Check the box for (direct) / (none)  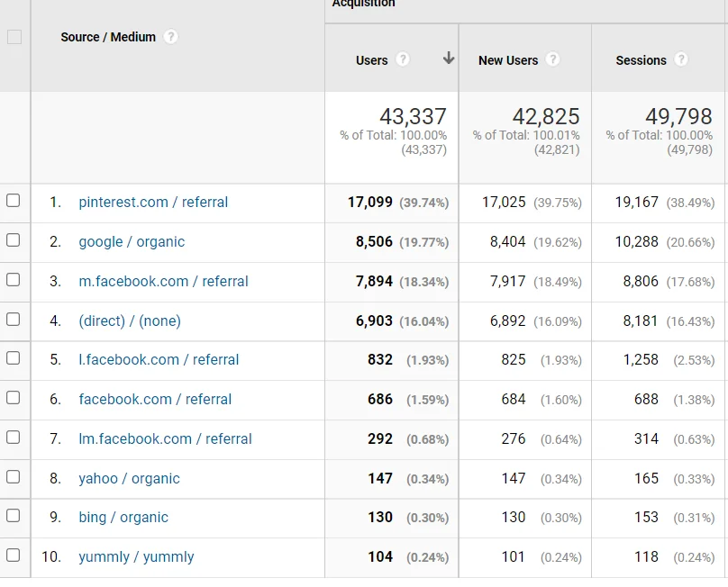coord(13,320)
